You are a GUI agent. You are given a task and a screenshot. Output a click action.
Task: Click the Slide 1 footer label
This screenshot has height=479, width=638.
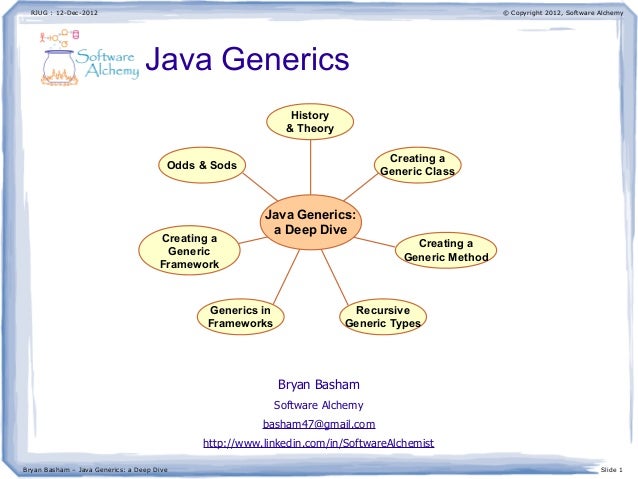[612, 470]
